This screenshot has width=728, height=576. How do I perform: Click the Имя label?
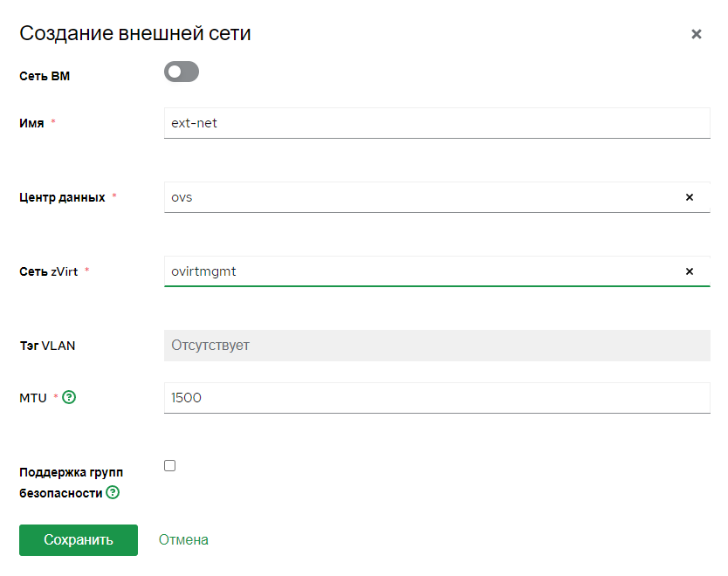click(x=31, y=123)
